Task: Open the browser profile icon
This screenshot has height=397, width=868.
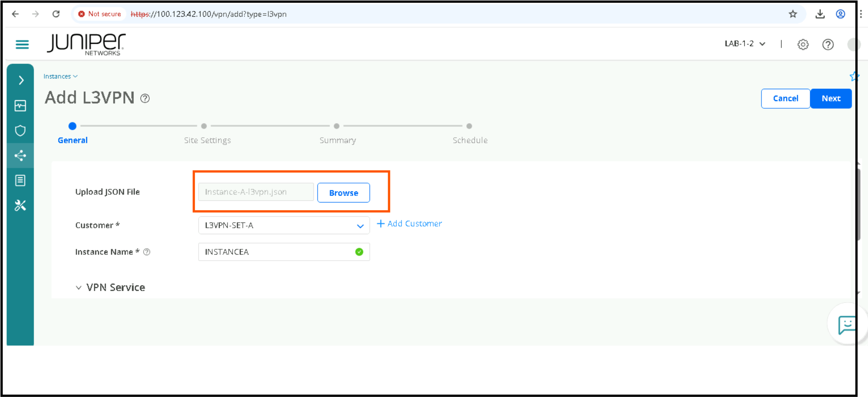Action: click(x=840, y=14)
